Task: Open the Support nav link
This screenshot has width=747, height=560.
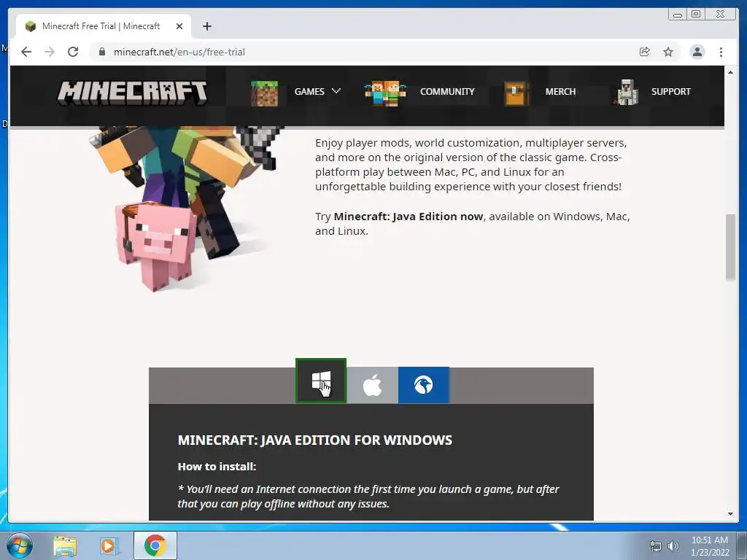Action: coord(671,91)
